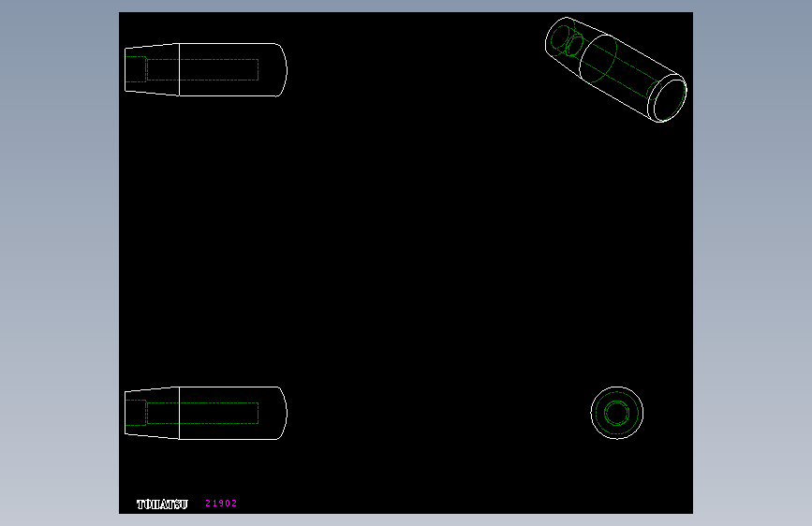
Task: Click the white TOHATSU label text
Action: coord(162,504)
